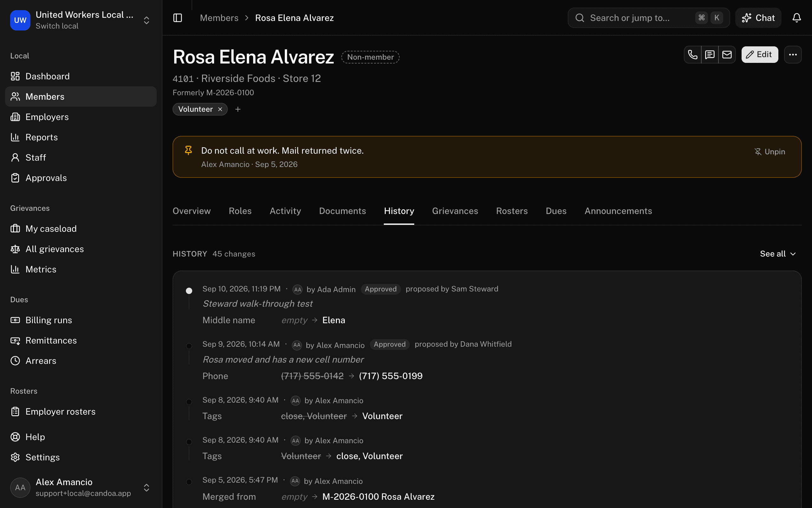Switch to the Rosters tab
The height and width of the screenshot is (508, 812).
click(x=512, y=211)
